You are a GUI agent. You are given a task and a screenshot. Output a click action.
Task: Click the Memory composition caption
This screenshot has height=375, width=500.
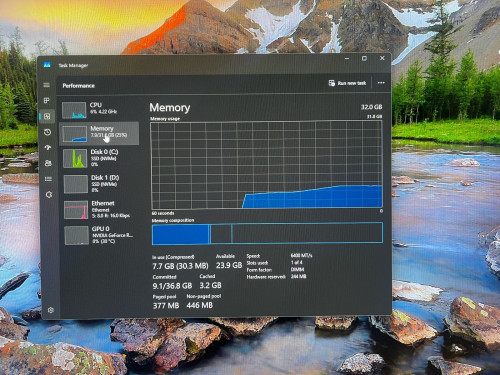point(173,220)
